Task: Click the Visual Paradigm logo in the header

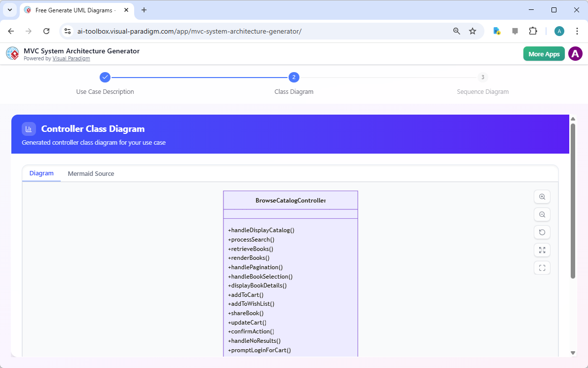Action: click(12, 53)
